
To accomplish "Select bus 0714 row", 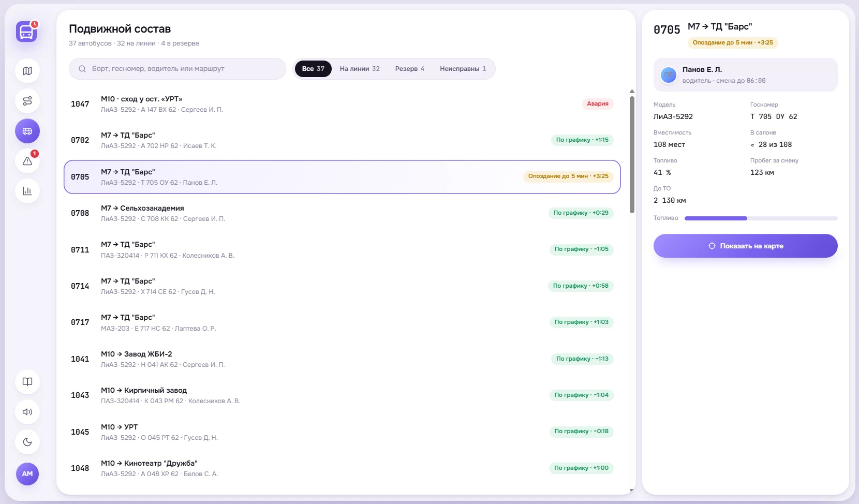I will coord(342,286).
